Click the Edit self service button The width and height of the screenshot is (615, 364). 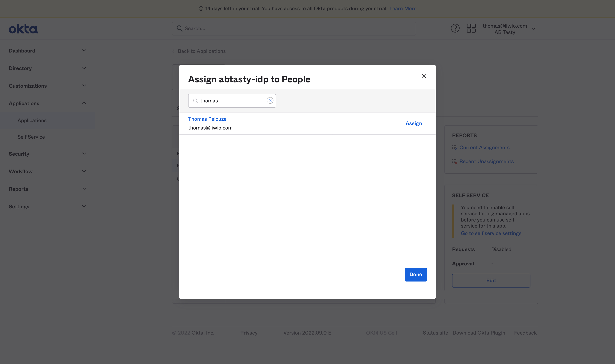tap(491, 280)
